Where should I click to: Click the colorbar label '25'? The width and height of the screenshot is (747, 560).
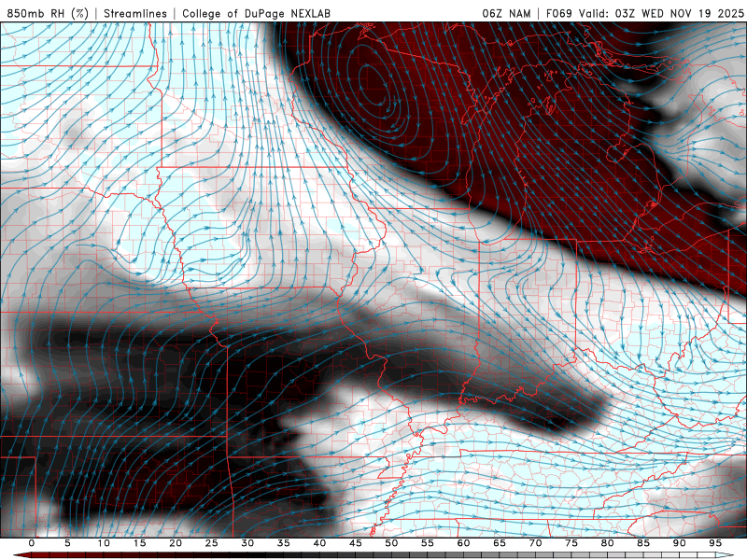(212, 543)
